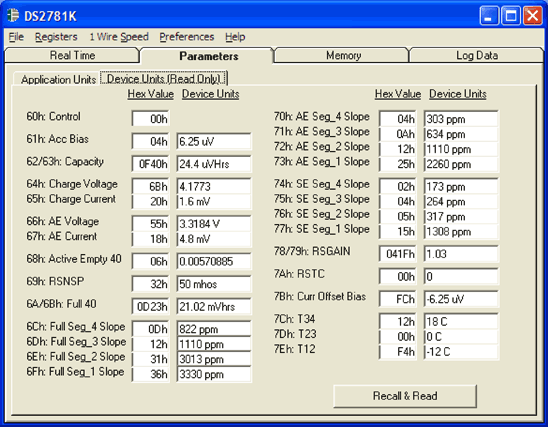548x427 pixels.
Task: Click the Full Seg_4 Slope 822 ppm field
Action: (214, 329)
